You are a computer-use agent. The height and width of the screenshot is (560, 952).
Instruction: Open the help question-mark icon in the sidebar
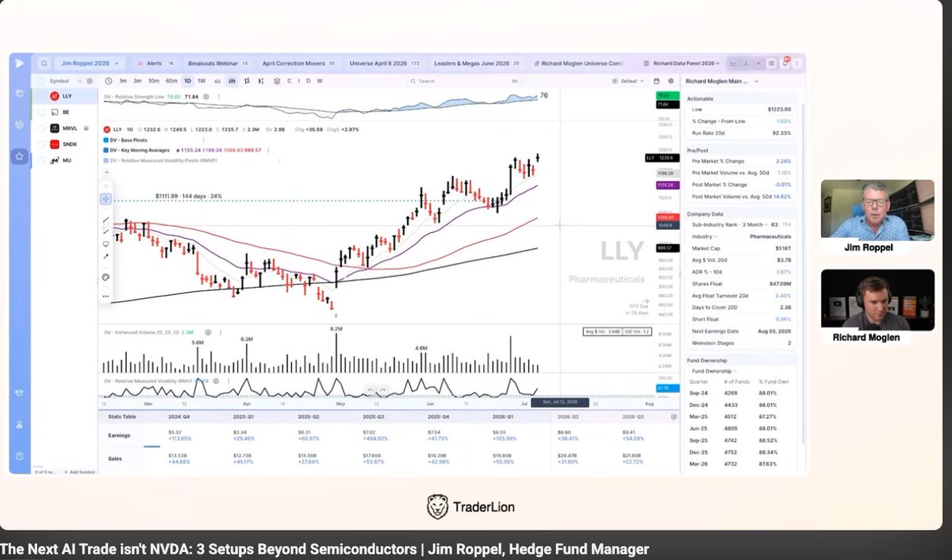click(x=19, y=456)
